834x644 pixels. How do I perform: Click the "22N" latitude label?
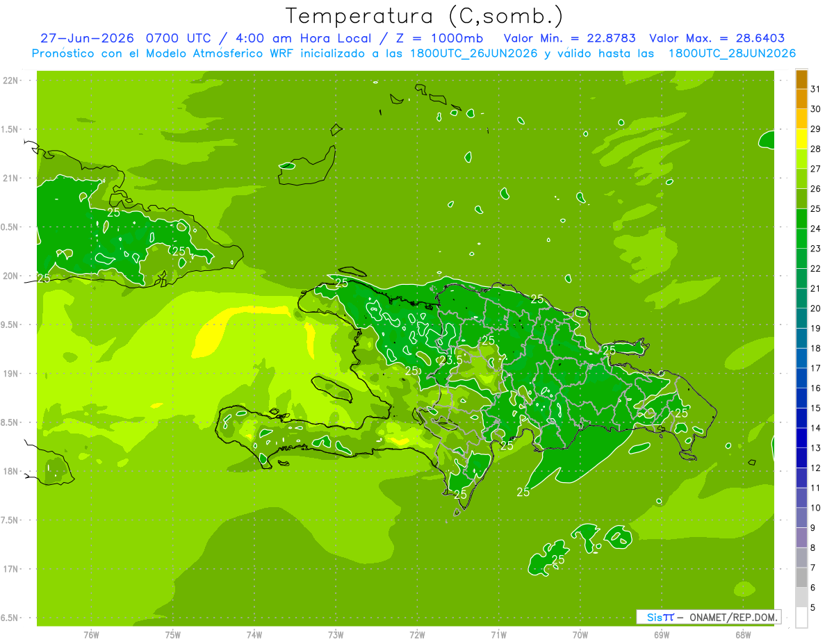pos(11,81)
